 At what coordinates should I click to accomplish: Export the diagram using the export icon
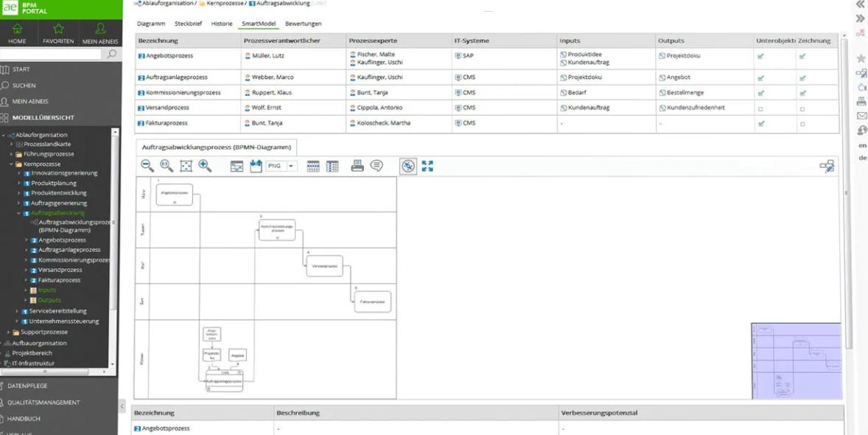point(256,166)
